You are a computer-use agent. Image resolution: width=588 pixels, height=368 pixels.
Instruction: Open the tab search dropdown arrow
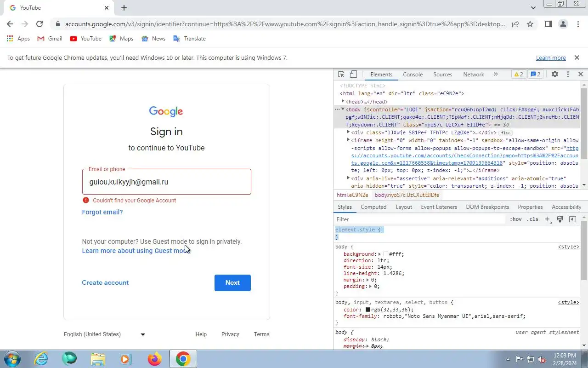pos(533,8)
